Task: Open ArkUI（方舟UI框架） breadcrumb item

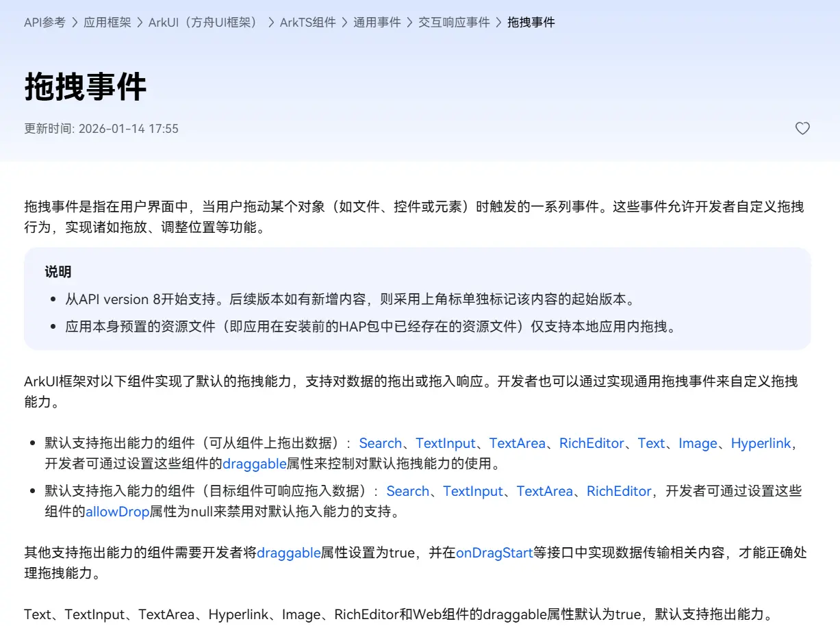Action: point(205,23)
